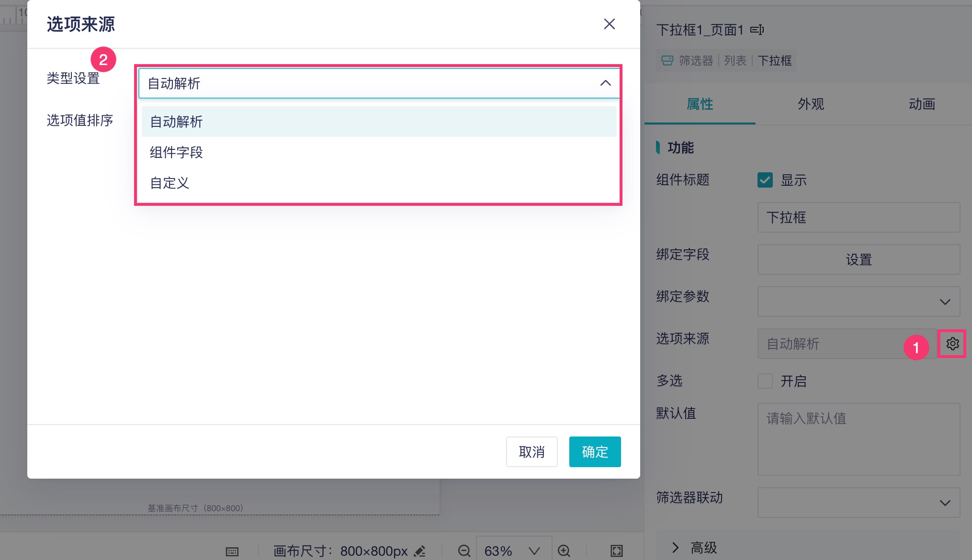Close the 选项来源 dialog with the X

(x=609, y=24)
